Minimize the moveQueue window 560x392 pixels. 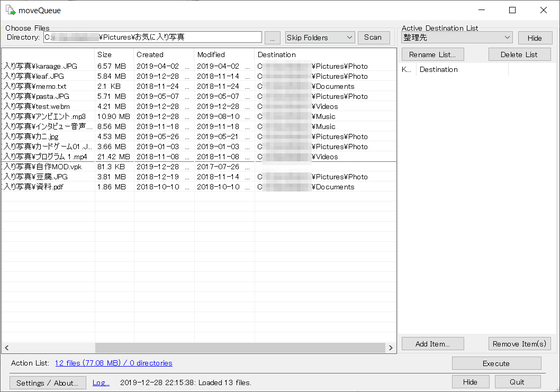coord(482,10)
